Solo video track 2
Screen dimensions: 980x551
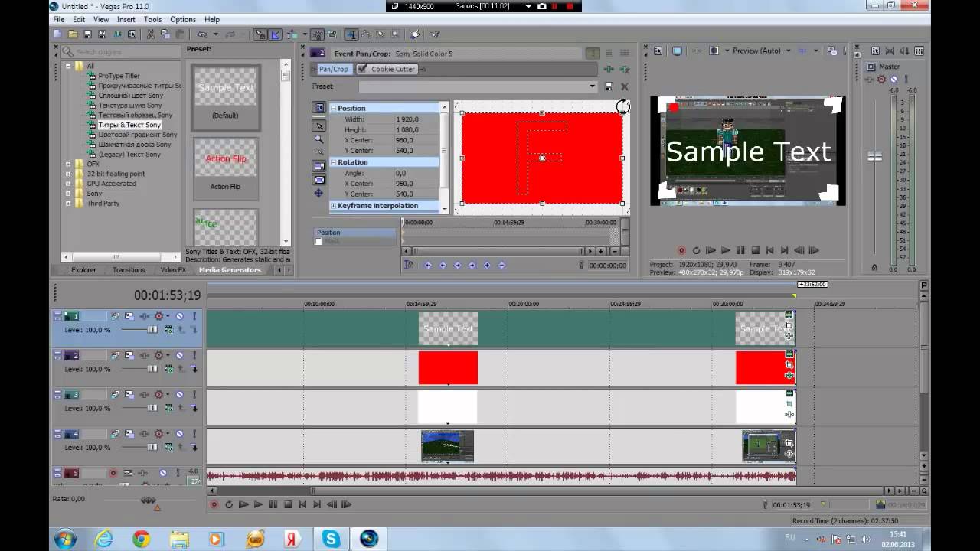pyautogui.click(x=194, y=356)
